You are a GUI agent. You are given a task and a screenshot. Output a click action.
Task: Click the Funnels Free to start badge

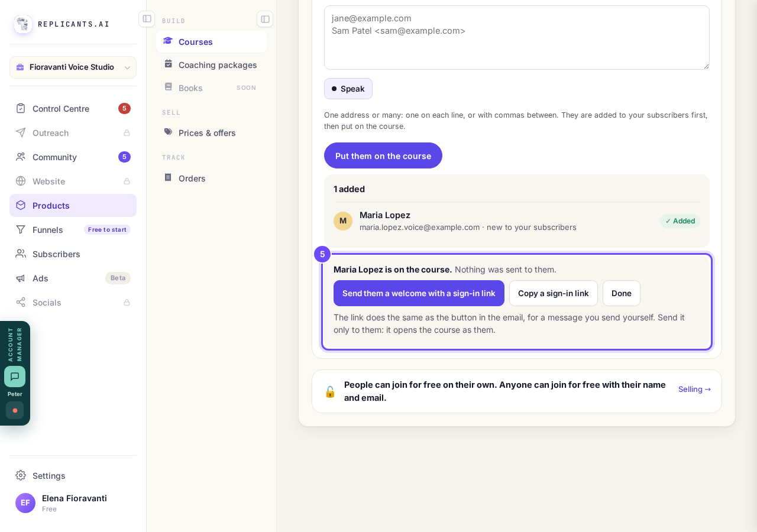[107, 229]
